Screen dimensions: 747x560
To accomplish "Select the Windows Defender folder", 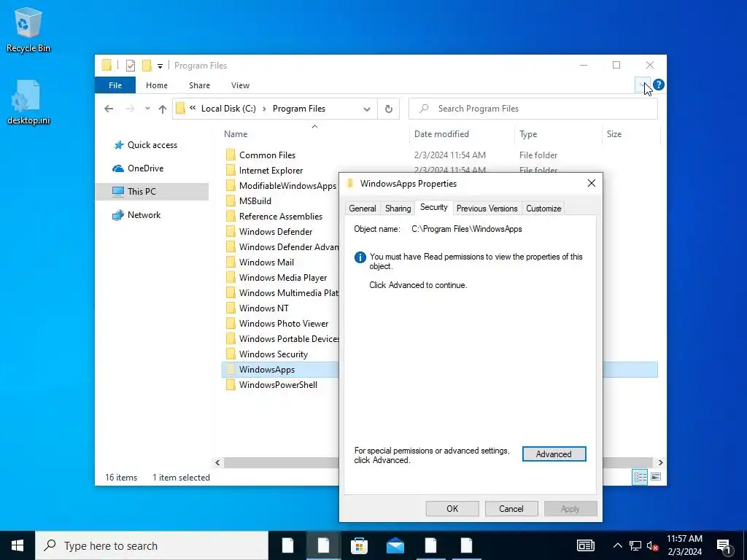I will pos(275,231).
